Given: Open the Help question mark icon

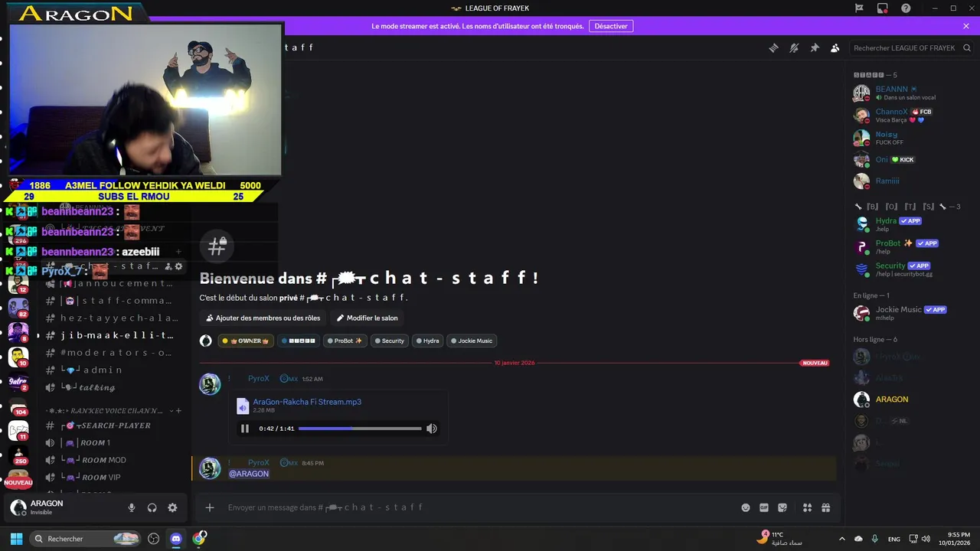Looking at the screenshot, I should pyautogui.click(x=906, y=8).
